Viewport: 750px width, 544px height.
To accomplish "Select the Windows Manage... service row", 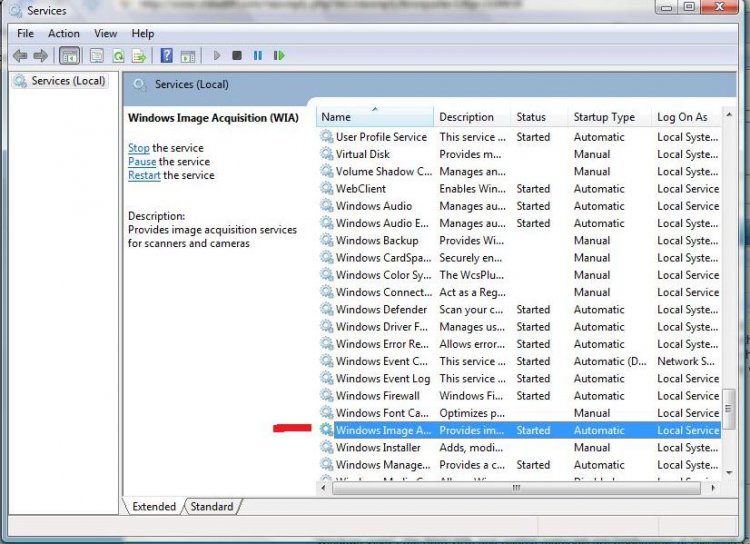I will [519, 464].
